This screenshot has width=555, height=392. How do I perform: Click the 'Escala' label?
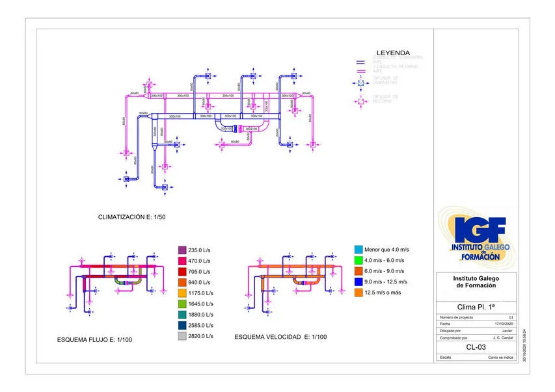(445, 358)
